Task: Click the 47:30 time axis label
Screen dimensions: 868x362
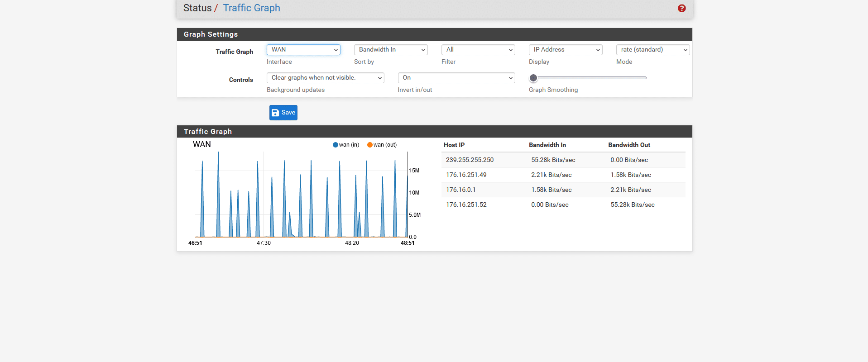Action: [264, 243]
